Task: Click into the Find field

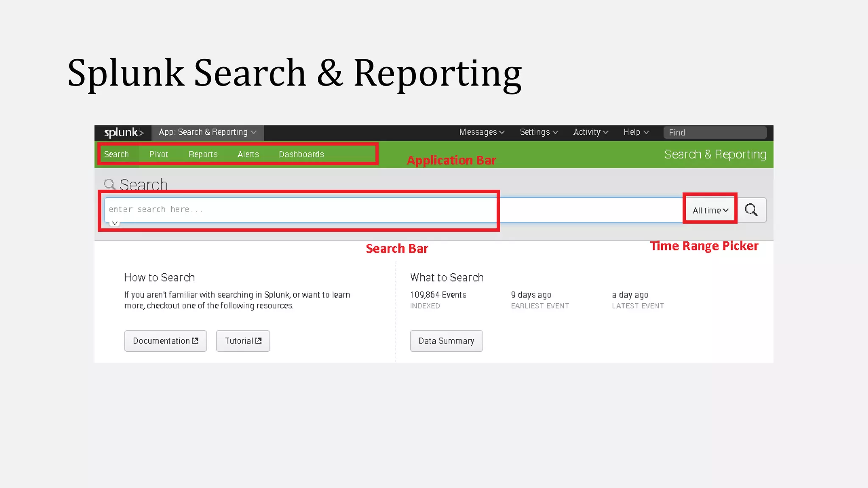Action: (715, 133)
